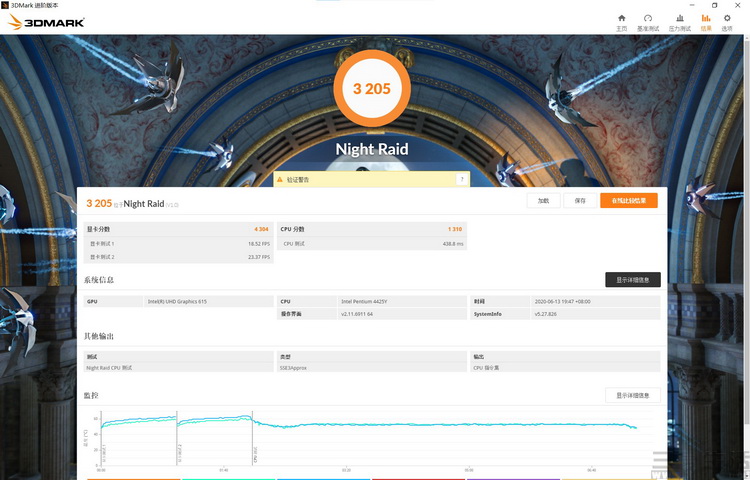Open the Benchmarks (基准测试) section
Screen dimensions: 750x480
[x=648, y=22]
